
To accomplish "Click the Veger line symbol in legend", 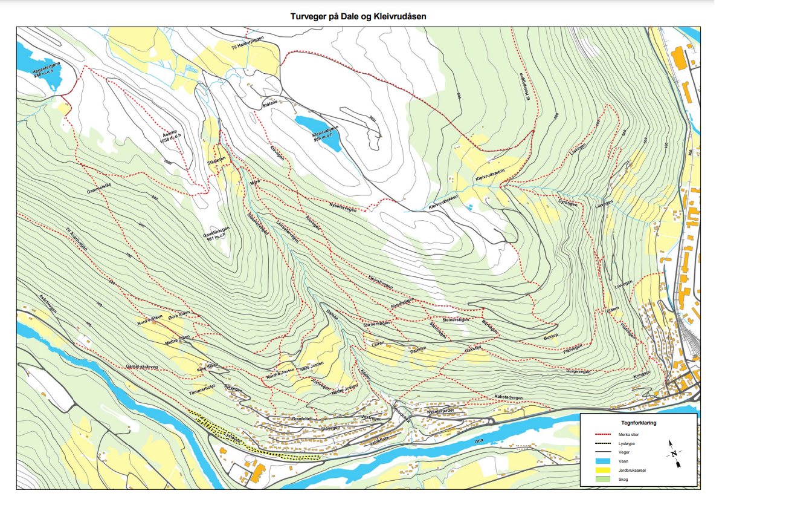I will [604, 452].
